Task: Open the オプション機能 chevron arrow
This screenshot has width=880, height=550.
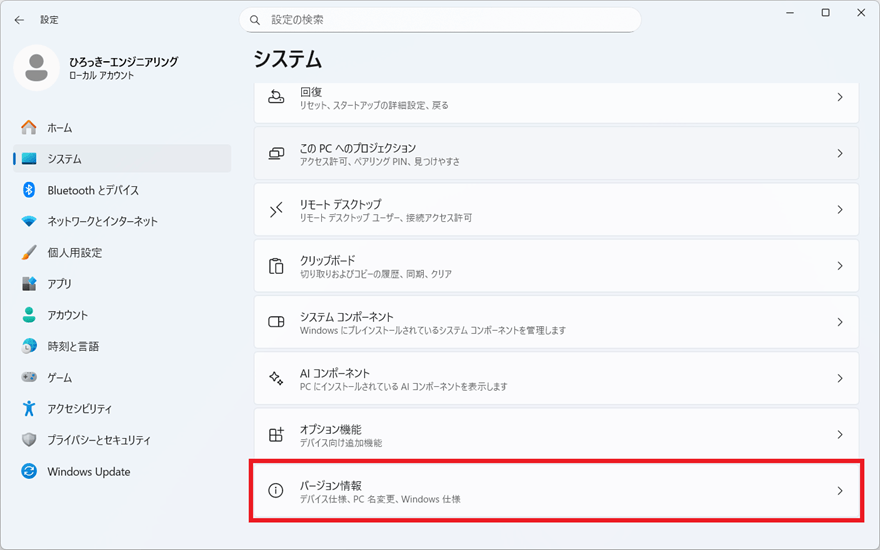Action: pyautogui.click(x=840, y=435)
